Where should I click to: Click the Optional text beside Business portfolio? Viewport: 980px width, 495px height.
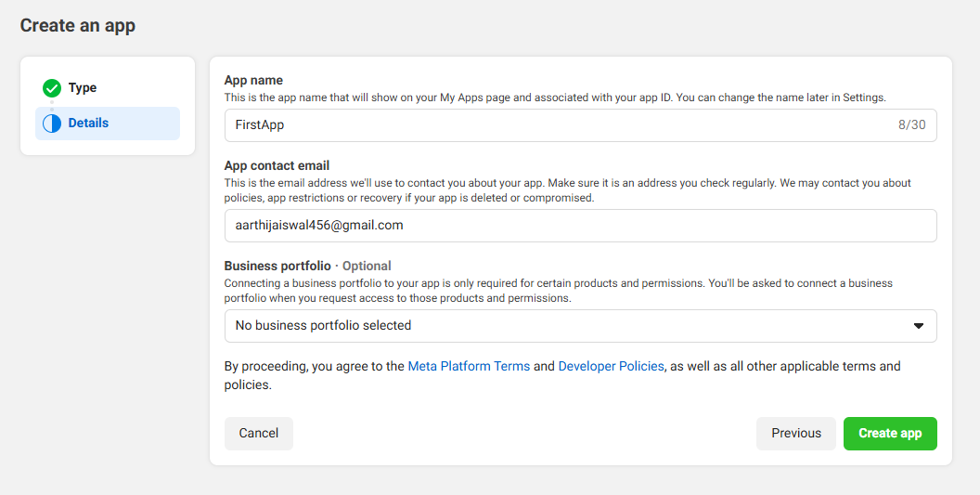tap(367, 266)
